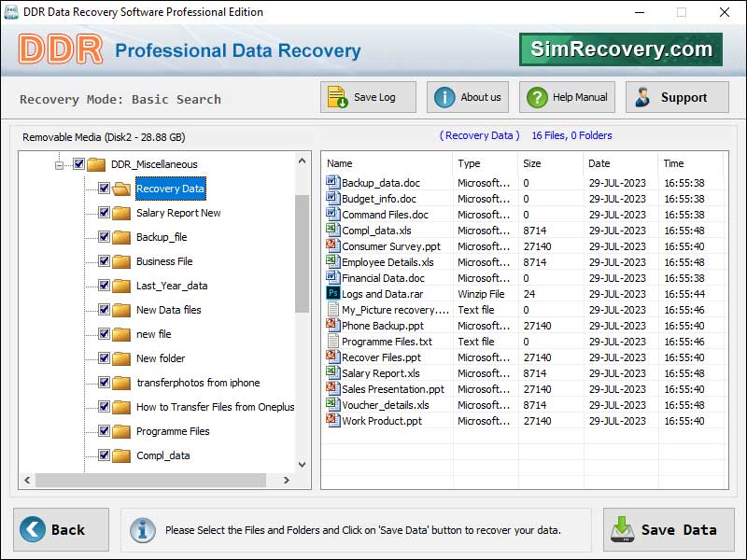Screen dimensions: 747x560
Task: Select My_Picture recovery text file row
Action: click(523, 310)
